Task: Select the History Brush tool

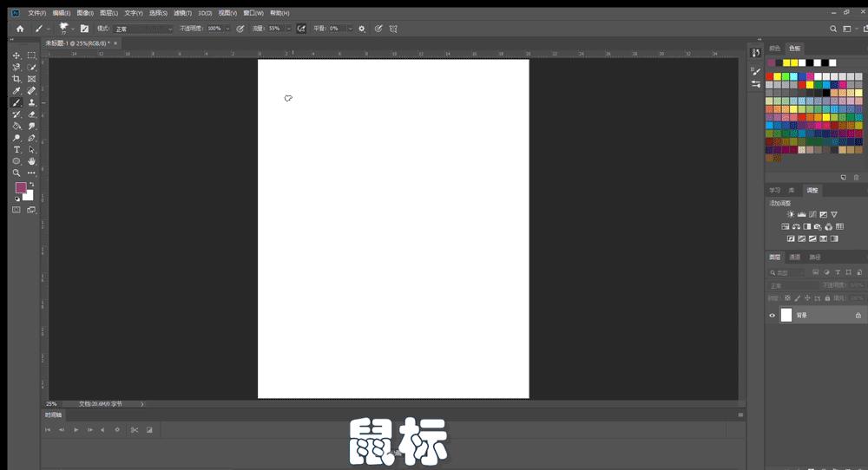Action: click(x=16, y=114)
